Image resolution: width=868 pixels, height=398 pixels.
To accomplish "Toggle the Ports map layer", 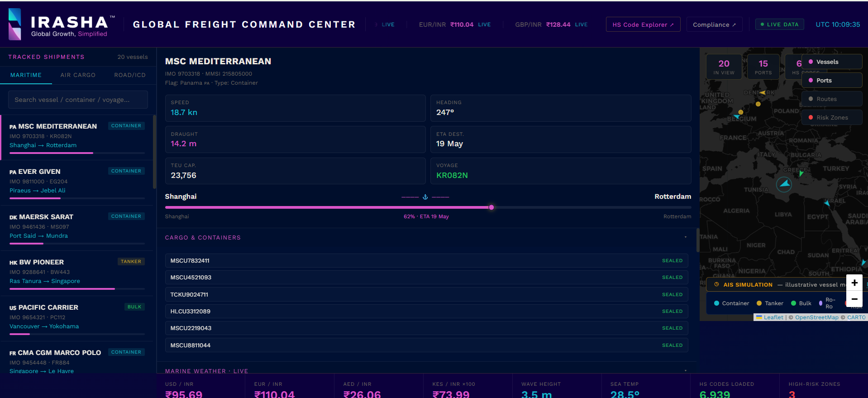I will [832, 81].
